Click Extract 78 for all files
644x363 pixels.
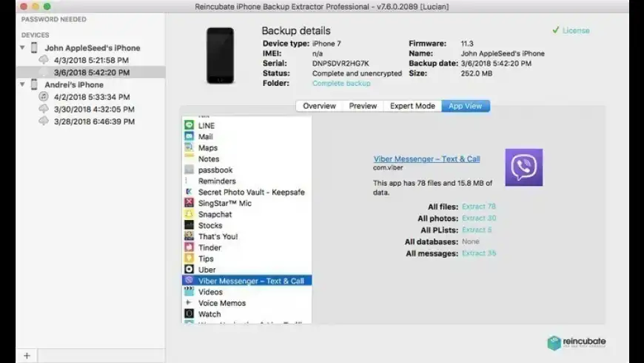[x=479, y=207]
